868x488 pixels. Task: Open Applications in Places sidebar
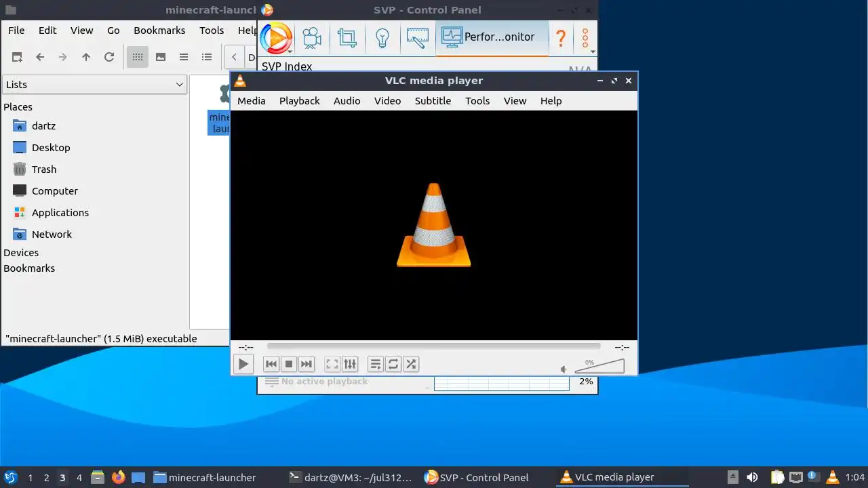60,212
